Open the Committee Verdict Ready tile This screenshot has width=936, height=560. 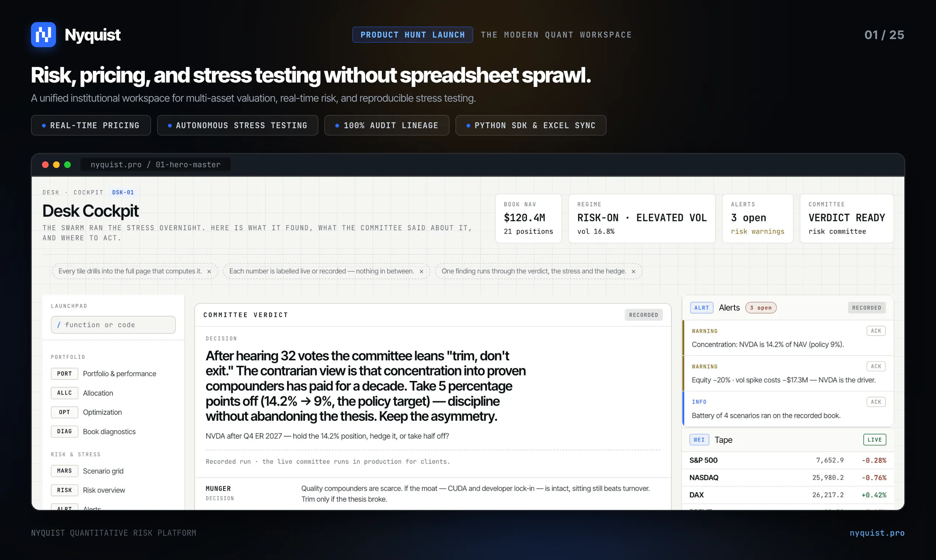846,218
